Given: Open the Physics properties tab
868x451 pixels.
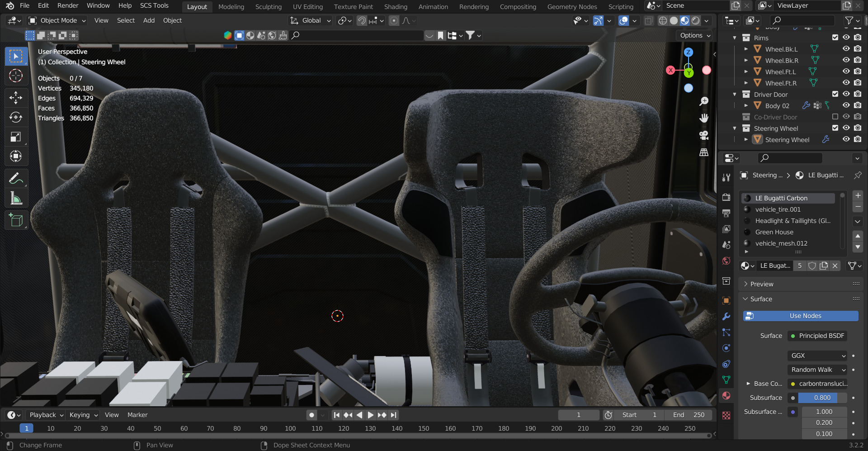Looking at the screenshot, I should pos(726,348).
